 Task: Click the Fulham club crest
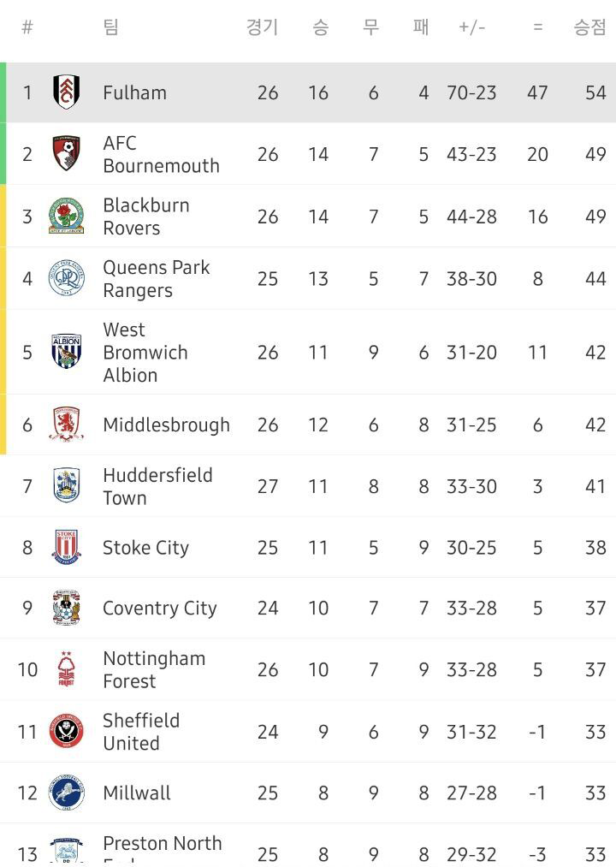[x=67, y=92]
